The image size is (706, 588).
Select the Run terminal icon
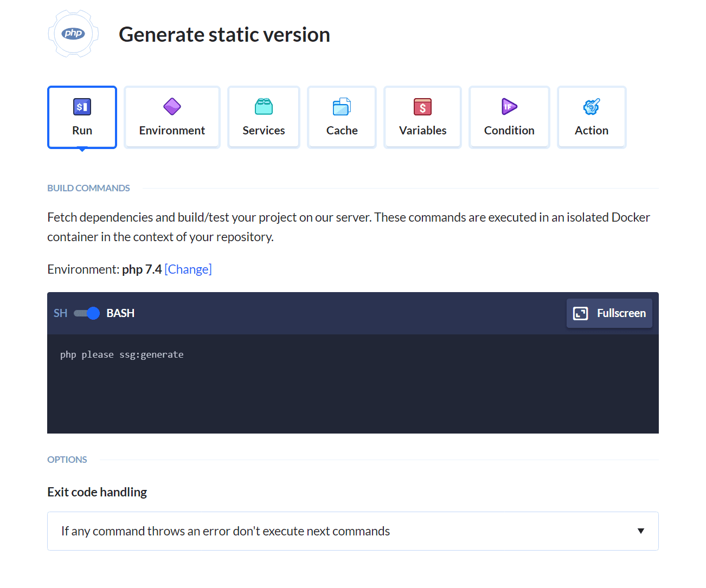pos(82,107)
